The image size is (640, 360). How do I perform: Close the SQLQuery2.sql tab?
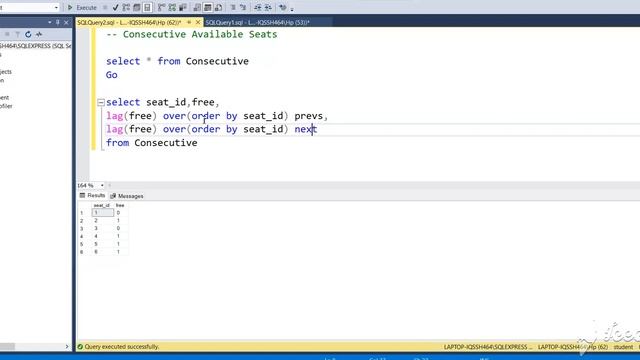pyautogui.click(x=198, y=22)
